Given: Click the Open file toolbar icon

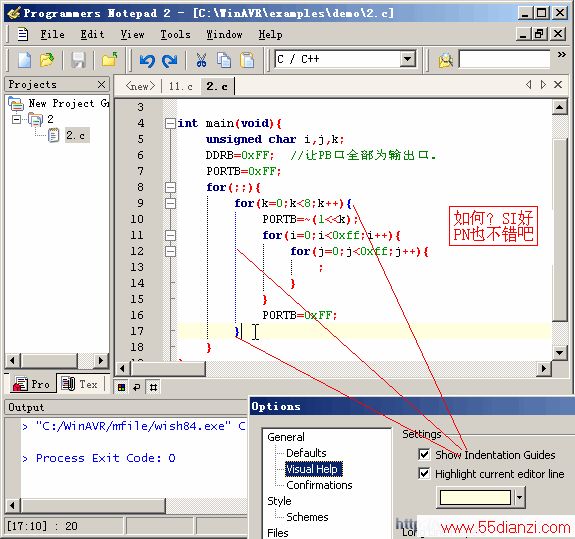Looking at the screenshot, I should coord(47,60).
